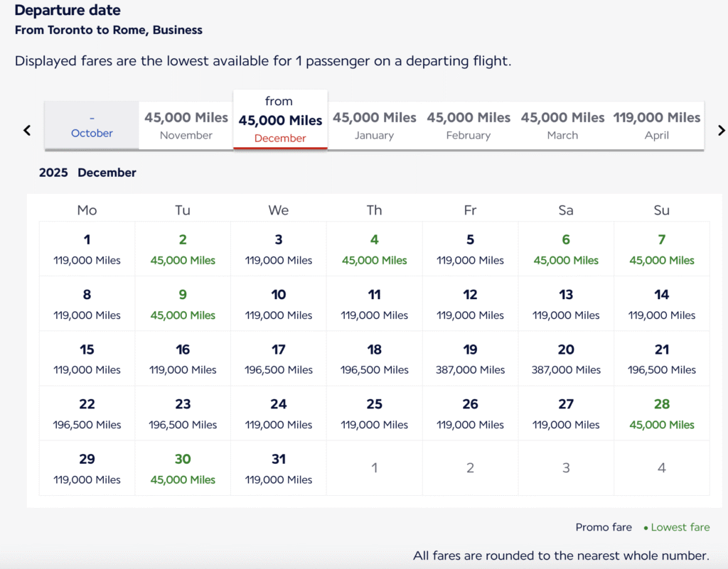This screenshot has width=728, height=569.
Task: Choose December 28 lowest fare date
Action: pyautogui.click(x=661, y=413)
